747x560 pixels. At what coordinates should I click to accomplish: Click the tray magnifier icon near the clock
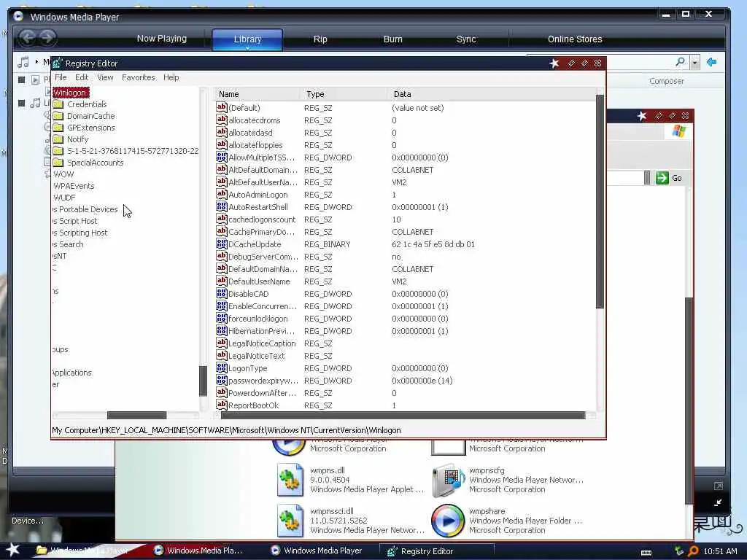(x=693, y=551)
